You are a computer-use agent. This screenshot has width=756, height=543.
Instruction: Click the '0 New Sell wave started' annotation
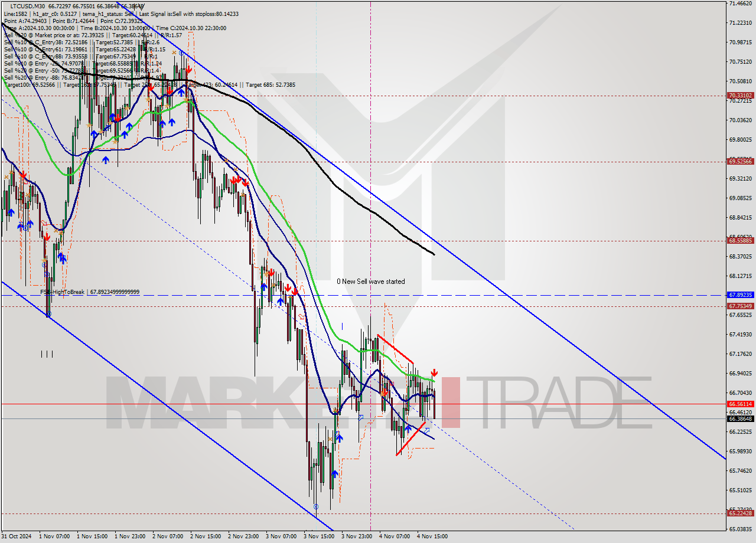(371, 282)
